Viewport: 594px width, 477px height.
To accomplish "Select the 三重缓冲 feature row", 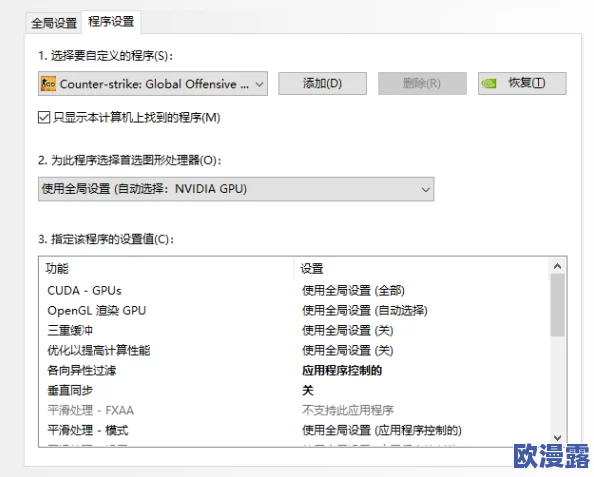I will click(x=294, y=330).
